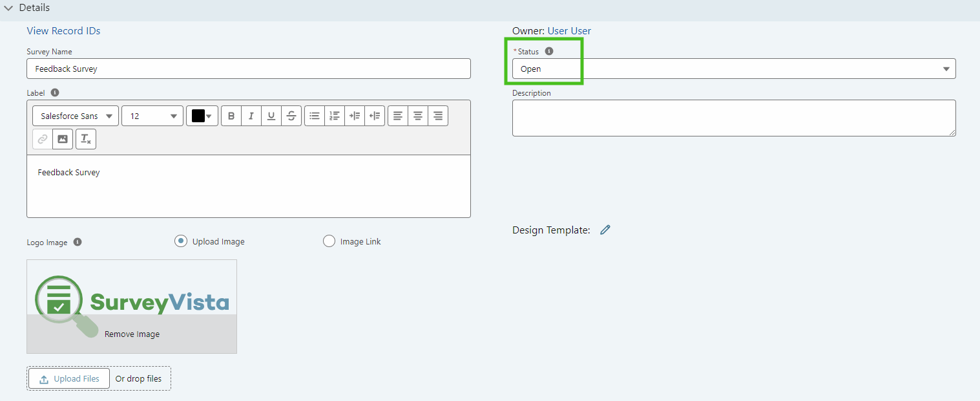The height and width of the screenshot is (401, 980).
Task: Open the owner User User link
Action: coord(569,30)
